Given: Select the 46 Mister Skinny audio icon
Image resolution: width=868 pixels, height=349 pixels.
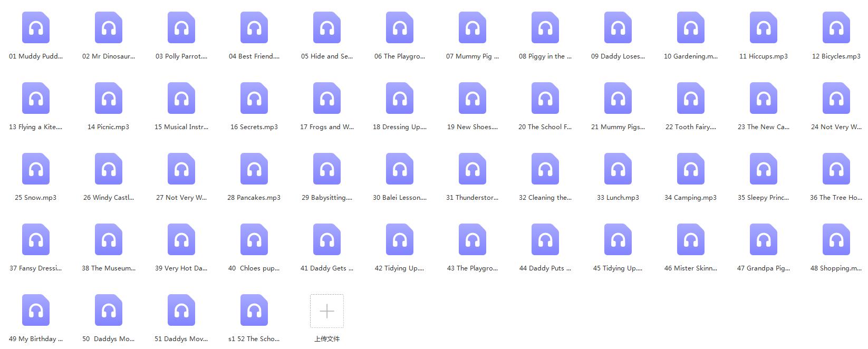Looking at the screenshot, I should tap(691, 239).
